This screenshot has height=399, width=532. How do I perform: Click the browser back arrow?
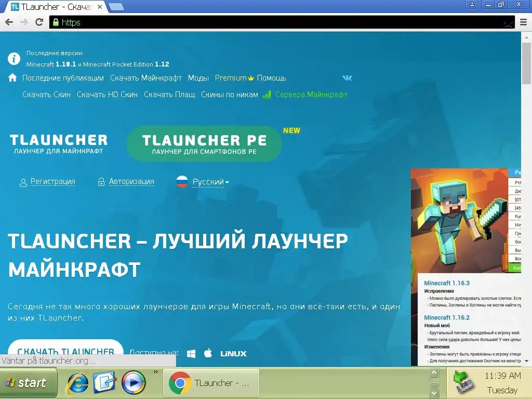pos(9,22)
